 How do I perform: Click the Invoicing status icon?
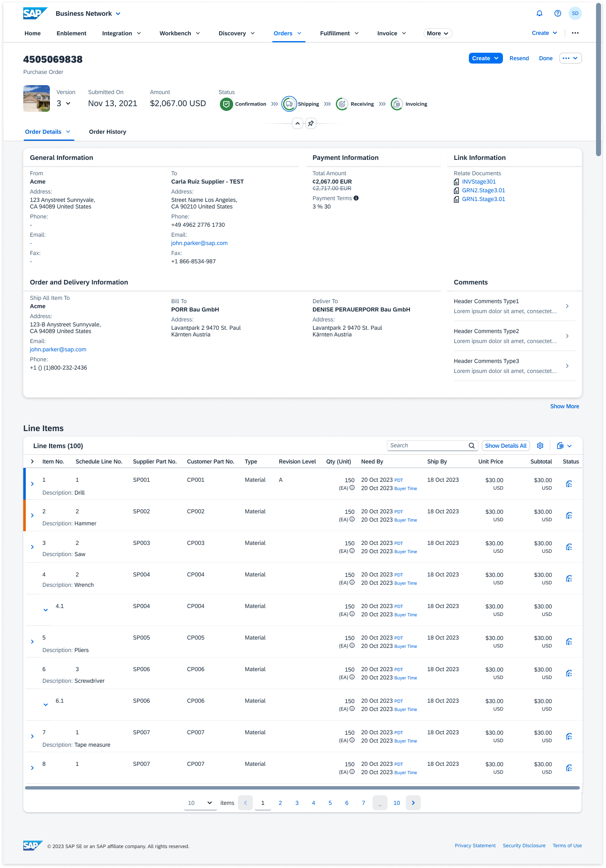coord(397,104)
